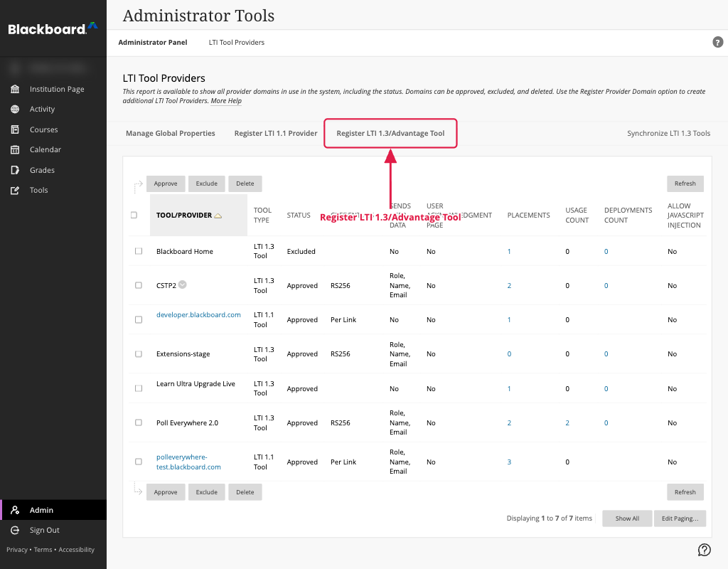
Task: Click the Privacy footer link
Action: tap(17, 550)
